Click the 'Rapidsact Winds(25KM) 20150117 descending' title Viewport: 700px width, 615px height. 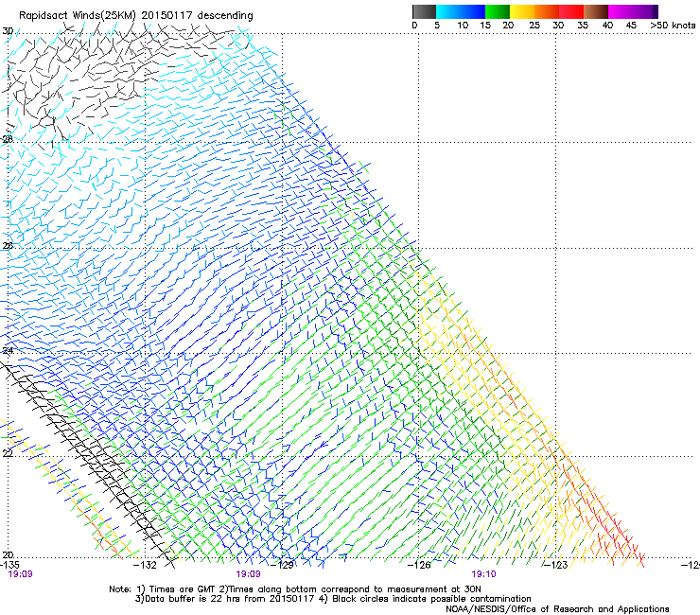tap(135, 16)
